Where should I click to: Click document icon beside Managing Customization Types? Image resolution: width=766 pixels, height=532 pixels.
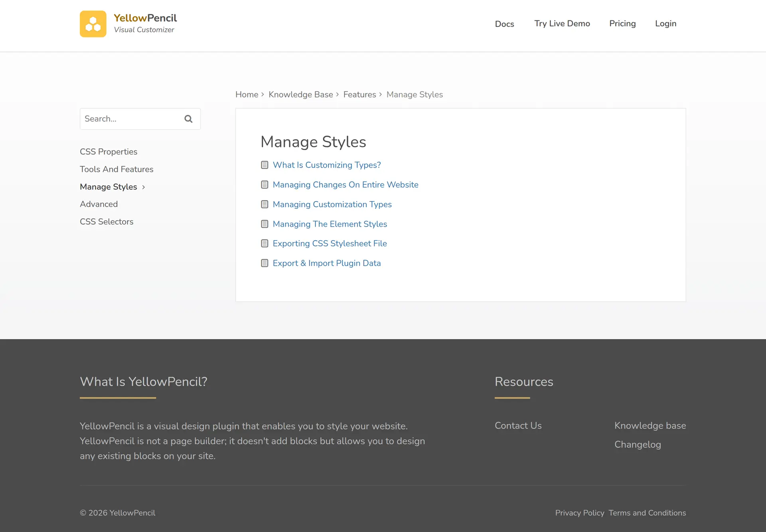[265, 204]
